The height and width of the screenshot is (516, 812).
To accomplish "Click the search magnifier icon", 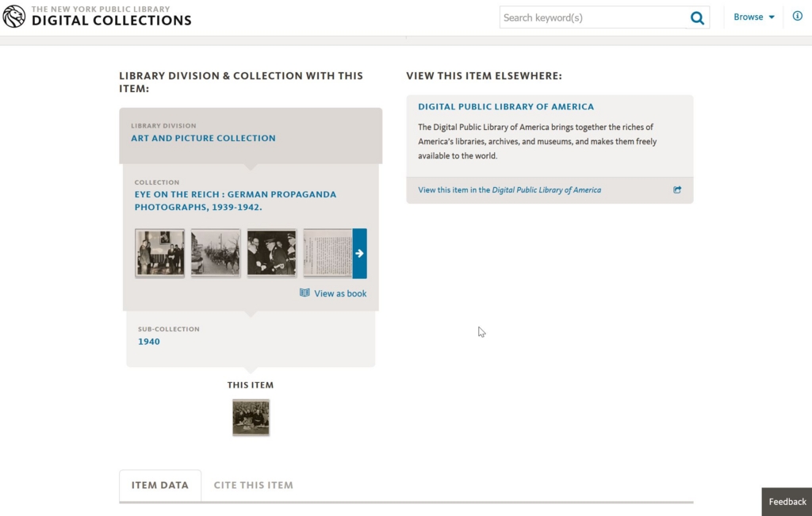I will click(697, 18).
